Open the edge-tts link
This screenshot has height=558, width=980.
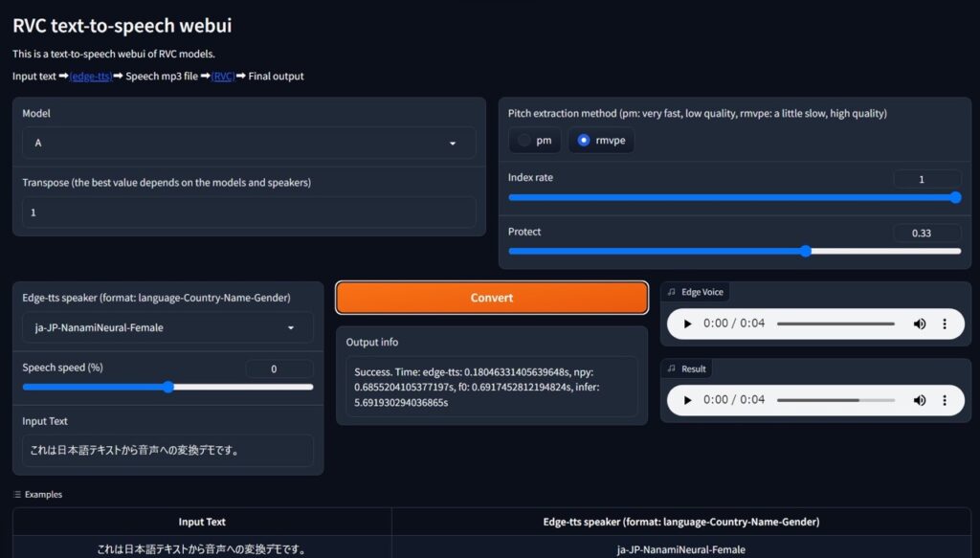91,77
